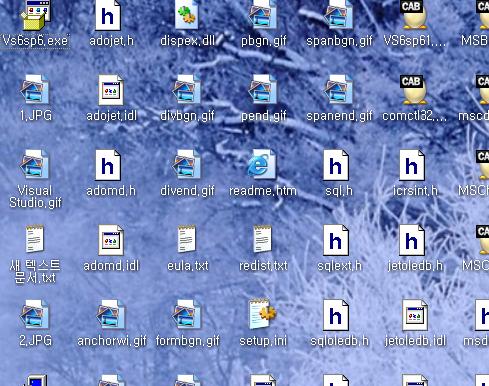
Task: Click the 'readme.htm' file name label
Action: point(263,191)
